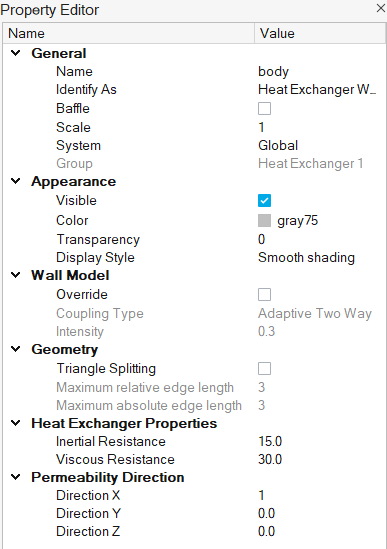Open Display Style Smooth shading dropdown
Screen dimensions: 387x549
(x=320, y=258)
